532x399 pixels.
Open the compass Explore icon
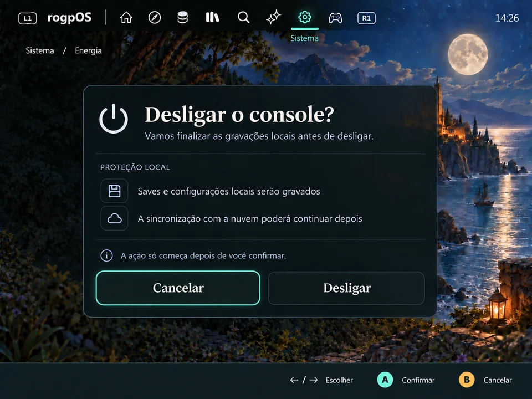pyautogui.click(x=155, y=17)
